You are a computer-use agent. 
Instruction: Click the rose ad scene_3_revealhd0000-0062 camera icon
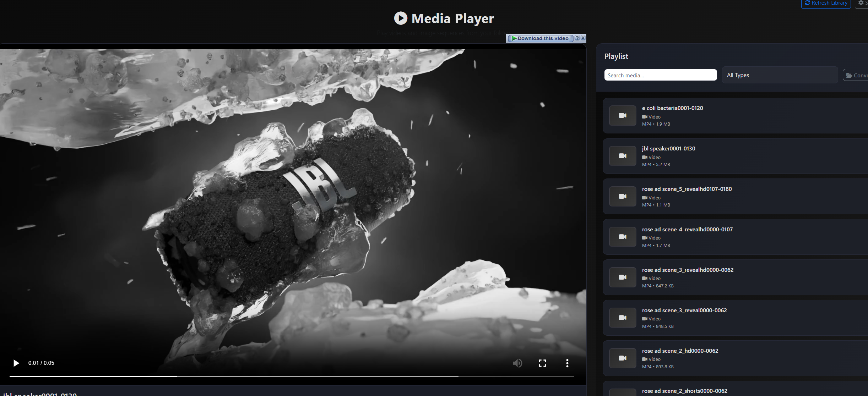622,277
